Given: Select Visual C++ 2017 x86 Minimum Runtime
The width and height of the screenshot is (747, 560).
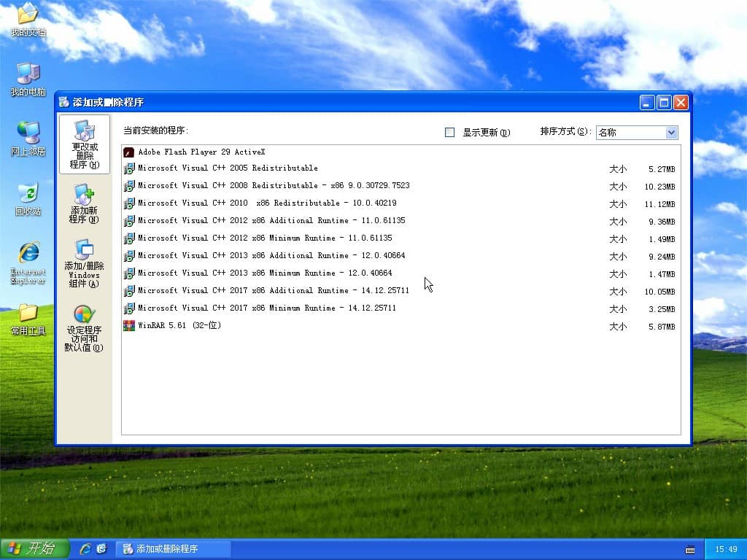Looking at the screenshot, I should 267,308.
